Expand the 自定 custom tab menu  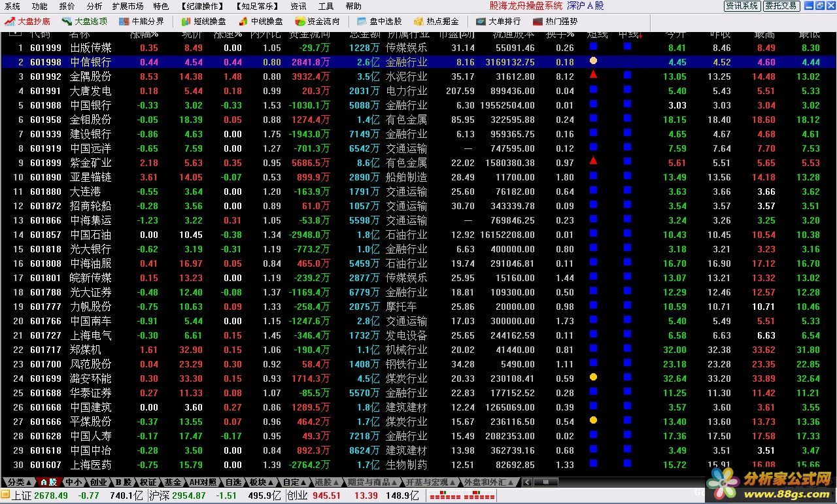pos(293,482)
